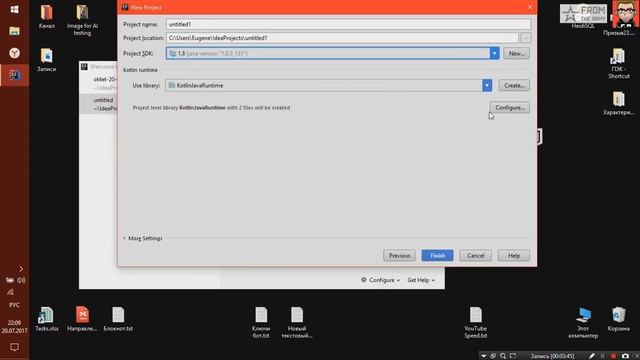
Task: Open the Use library dropdown arrow
Action: pos(487,85)
